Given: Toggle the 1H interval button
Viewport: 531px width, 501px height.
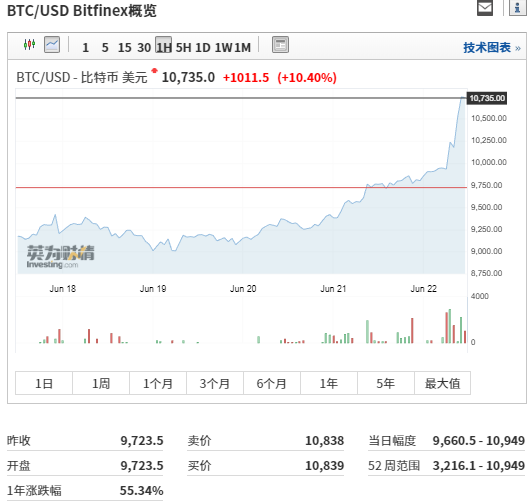Looking at the screenshot, I should (164, 45).
